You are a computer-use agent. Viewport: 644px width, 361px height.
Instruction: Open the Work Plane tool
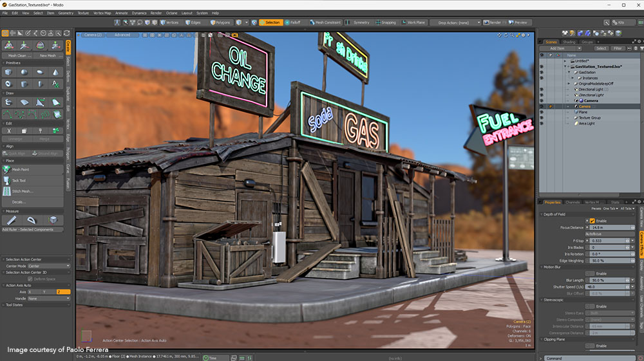tap(414, 23)
